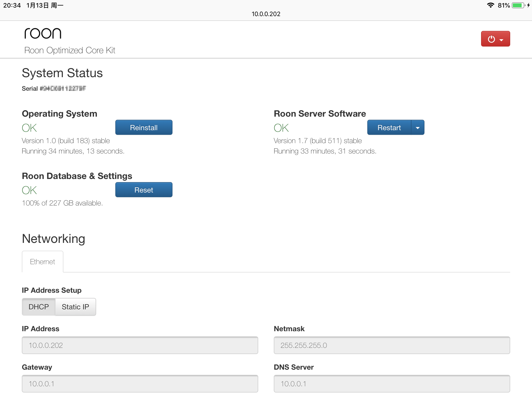Tap the date 1月13日 周一
The height and width of the screenshot is (399, 532).
coord(45,5)
